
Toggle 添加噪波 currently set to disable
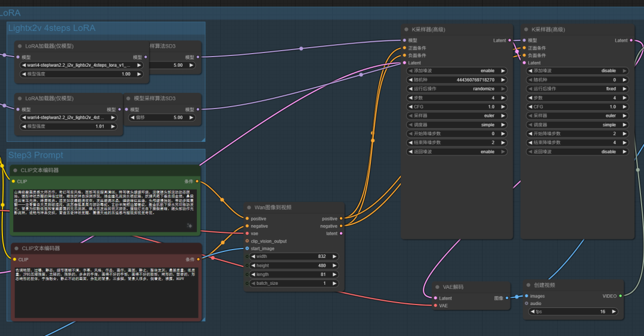pos(577,71)
